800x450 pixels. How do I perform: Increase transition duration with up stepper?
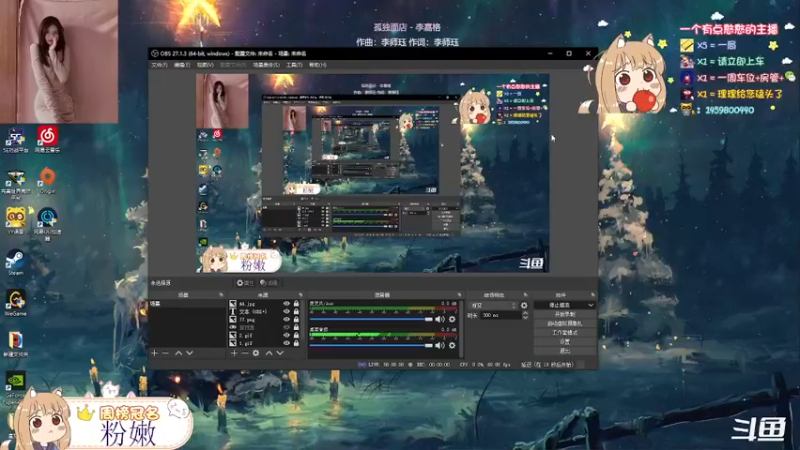point(525,313)
